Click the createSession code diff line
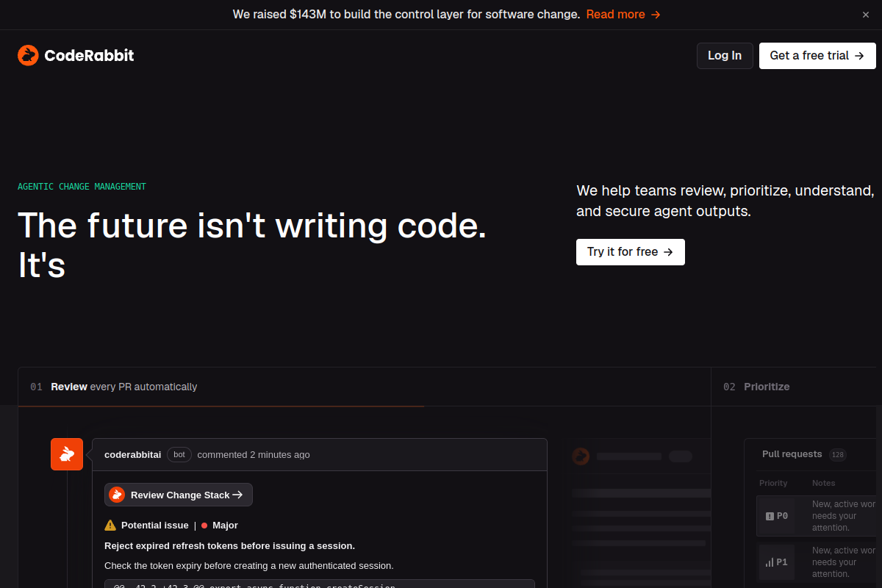The width and height of the screenshot is (882, 588). tap(319, 584)
